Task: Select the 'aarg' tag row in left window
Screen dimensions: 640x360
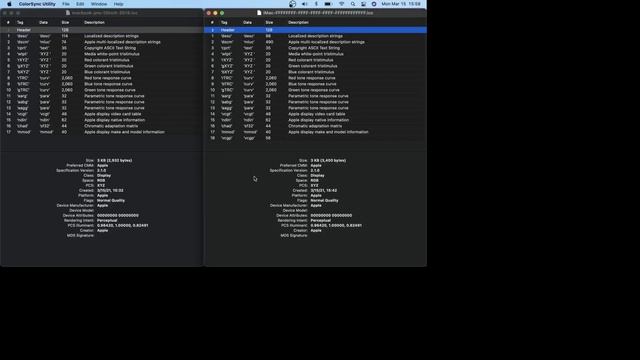Action: tap(101, 96)
